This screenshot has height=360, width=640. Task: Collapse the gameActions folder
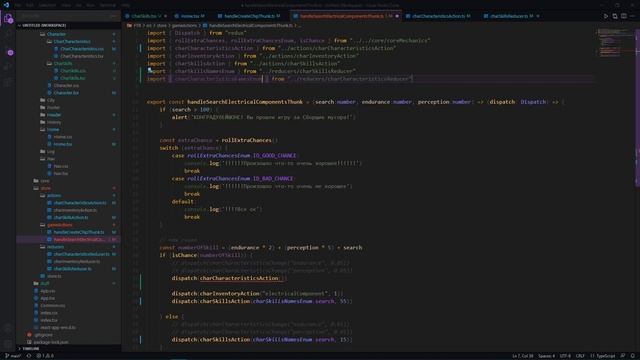(60, 225)
